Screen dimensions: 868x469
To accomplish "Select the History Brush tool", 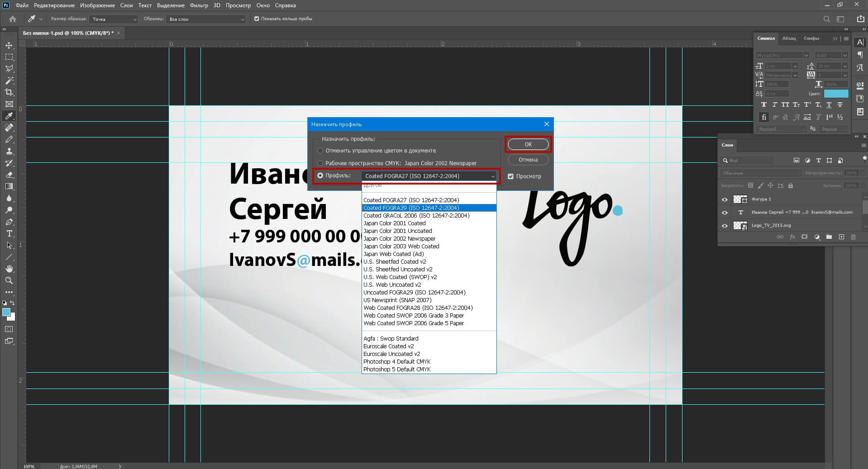I will tap(9, 163).
